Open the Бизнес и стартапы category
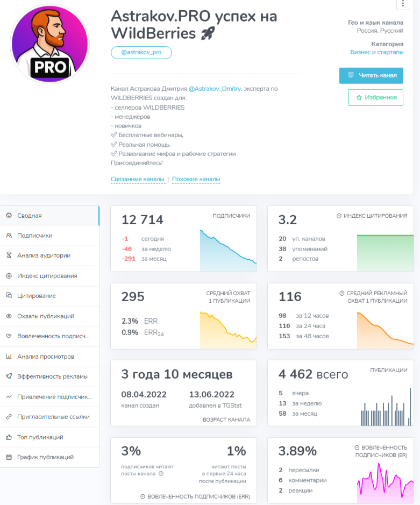The image size is (420, 505). (376, 52)
